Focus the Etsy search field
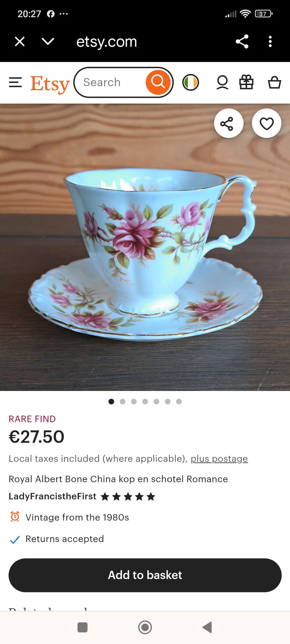The height and width of the screenshot is (644, 290). point(110,82)
